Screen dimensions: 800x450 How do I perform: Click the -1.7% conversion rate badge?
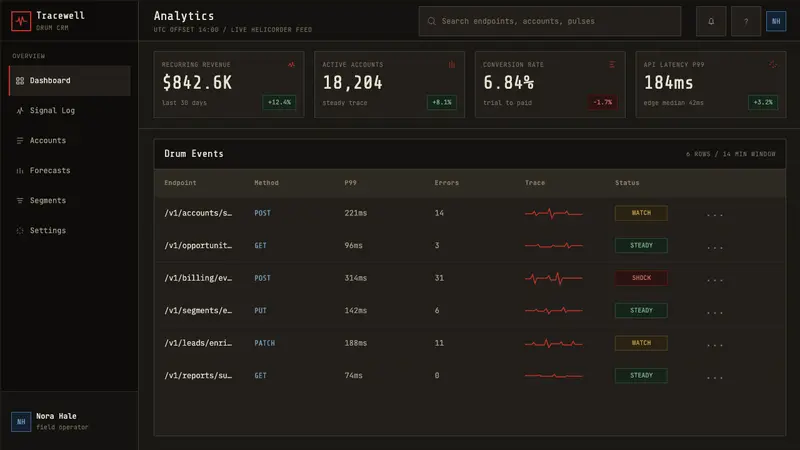pyautogui.click(x=602, y=102)
